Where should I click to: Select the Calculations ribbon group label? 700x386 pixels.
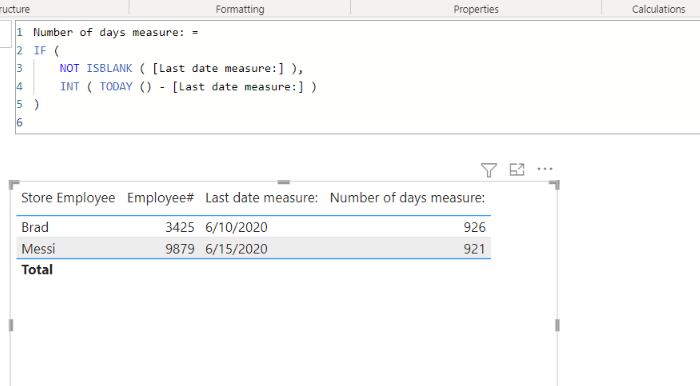pos(658,9)
